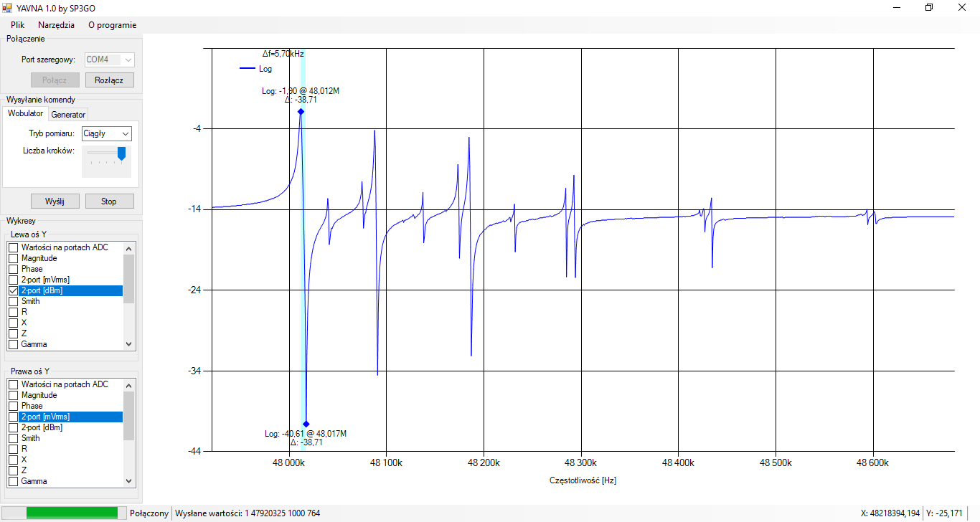Click scroll-up arrow in Prawa oś Y list
The image size is (980, 522).
pos(129,384)
